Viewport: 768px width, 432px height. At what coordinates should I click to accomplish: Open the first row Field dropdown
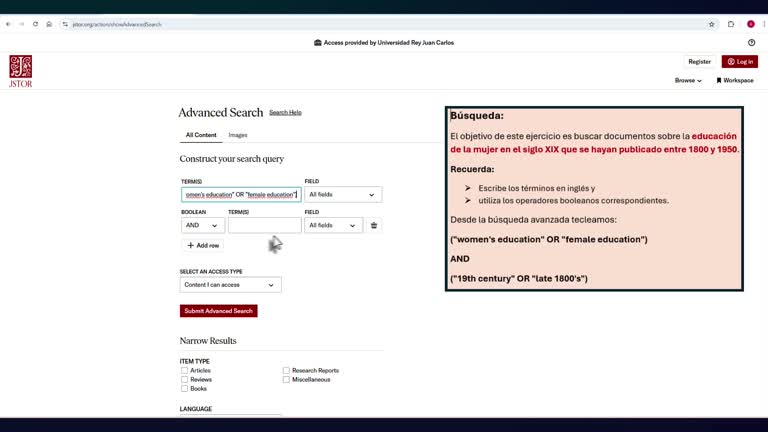point(343,194)
